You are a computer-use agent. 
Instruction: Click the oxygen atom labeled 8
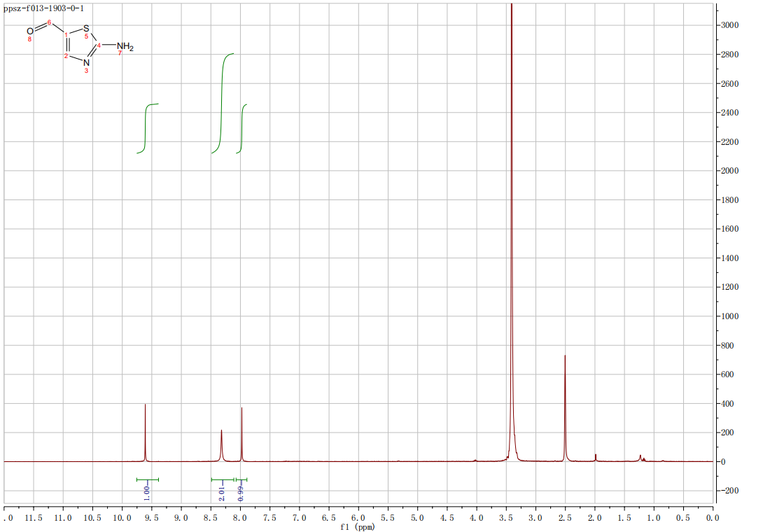[30, 31]
